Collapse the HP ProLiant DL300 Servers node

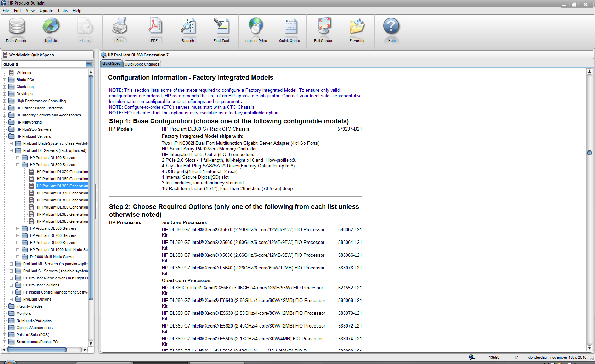tap(18, 165)
